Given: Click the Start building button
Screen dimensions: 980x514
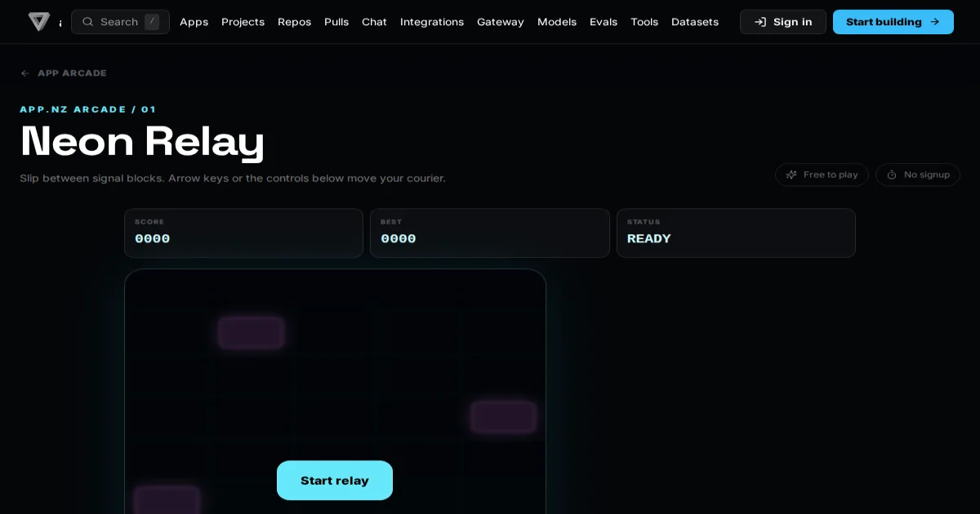Looking at the screenshot, I should click(x=893, y=22).
